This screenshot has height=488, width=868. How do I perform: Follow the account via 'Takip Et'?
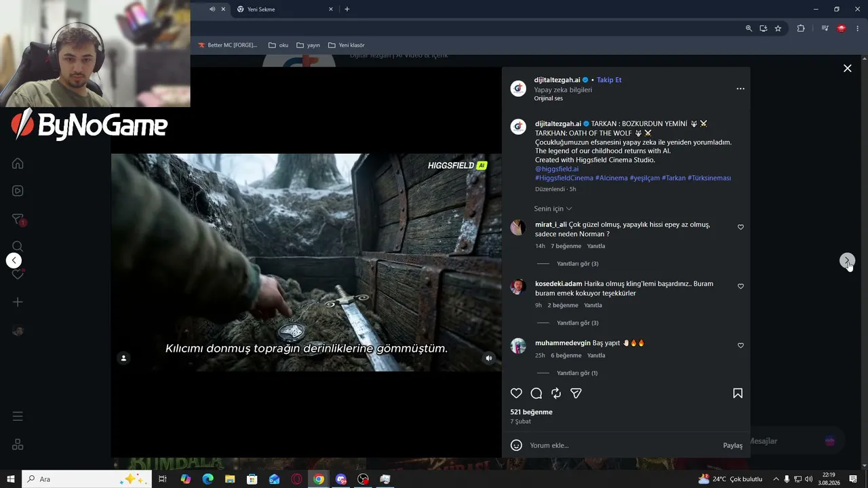(609, 80)
